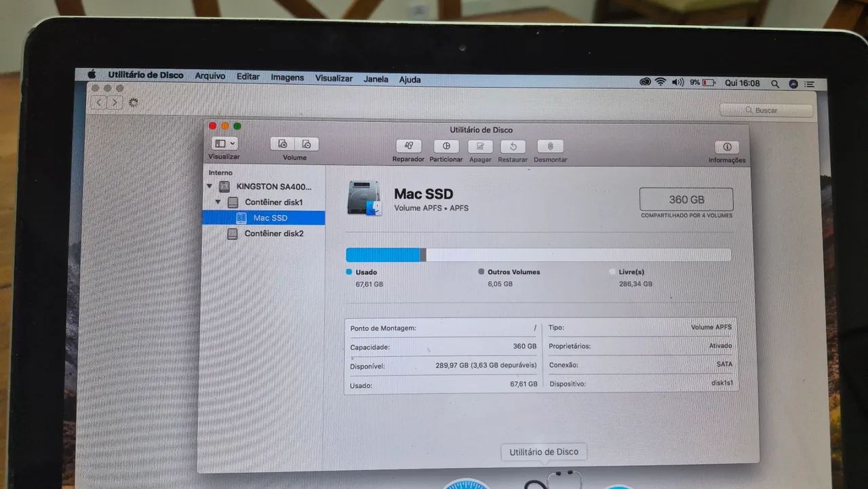Click the Desmontar unmount icon
The height and width of the screenshot is (489, 868).
tap(550, 146)
